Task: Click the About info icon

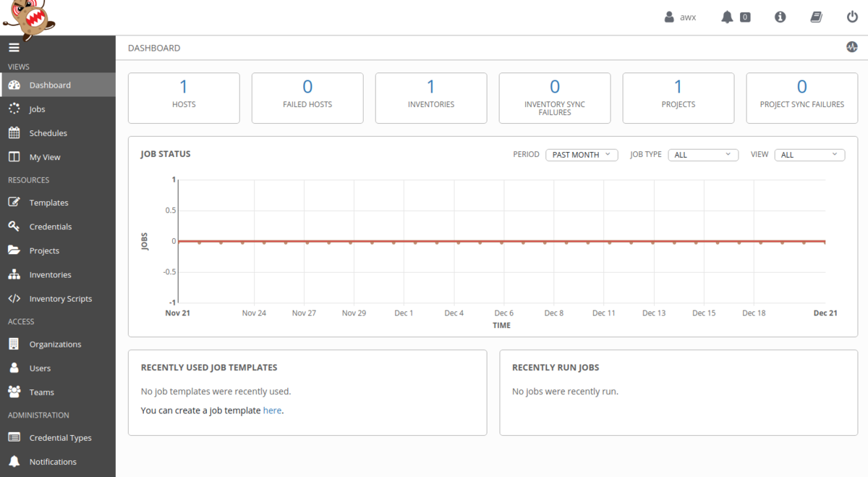Action: (780, 17)
